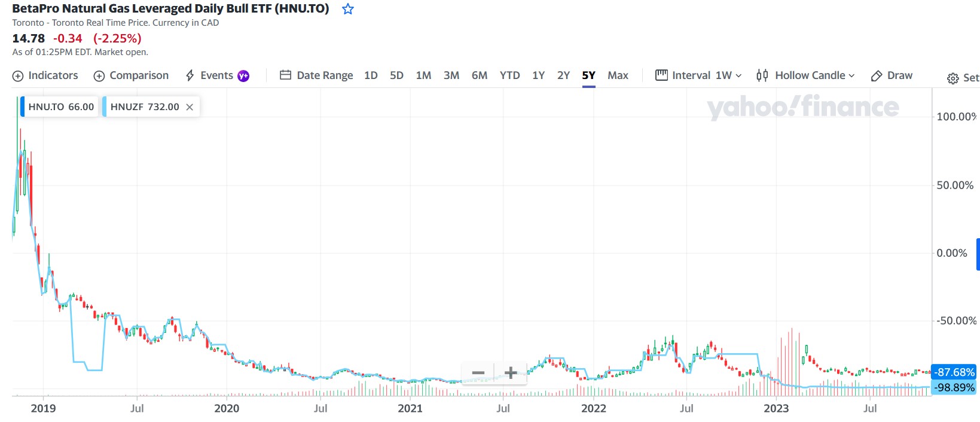Select the 3M range

coord(451,75)
